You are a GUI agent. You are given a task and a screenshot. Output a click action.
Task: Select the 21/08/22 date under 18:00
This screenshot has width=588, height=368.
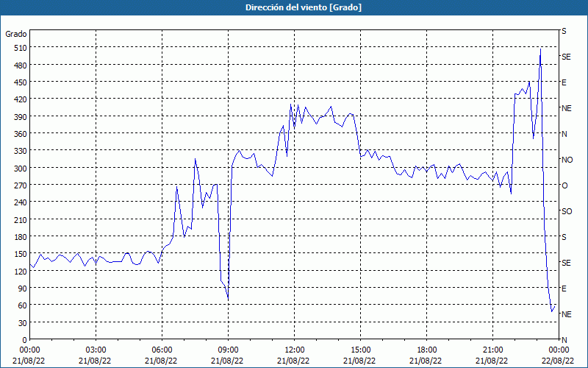(x=426, y=361)
